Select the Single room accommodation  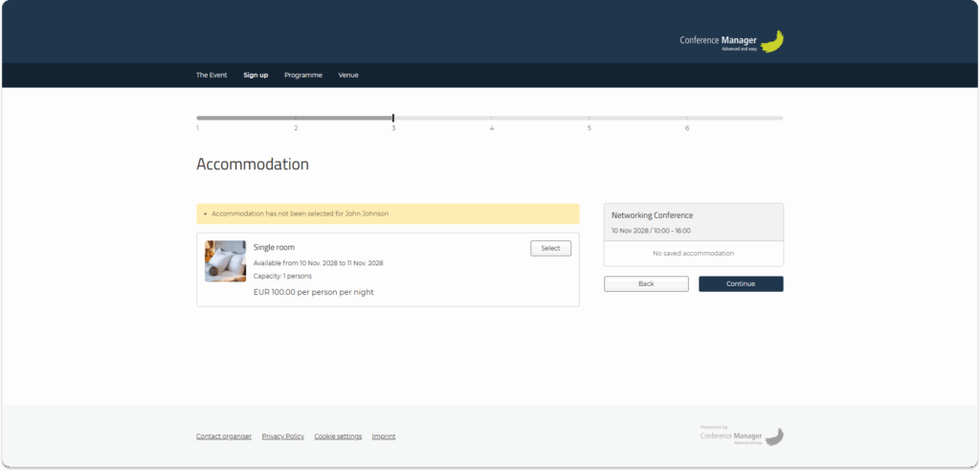point(550,248)
